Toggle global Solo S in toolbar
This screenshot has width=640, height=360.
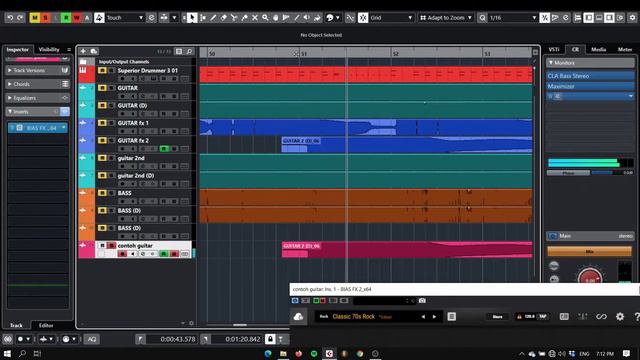[45, 18]
